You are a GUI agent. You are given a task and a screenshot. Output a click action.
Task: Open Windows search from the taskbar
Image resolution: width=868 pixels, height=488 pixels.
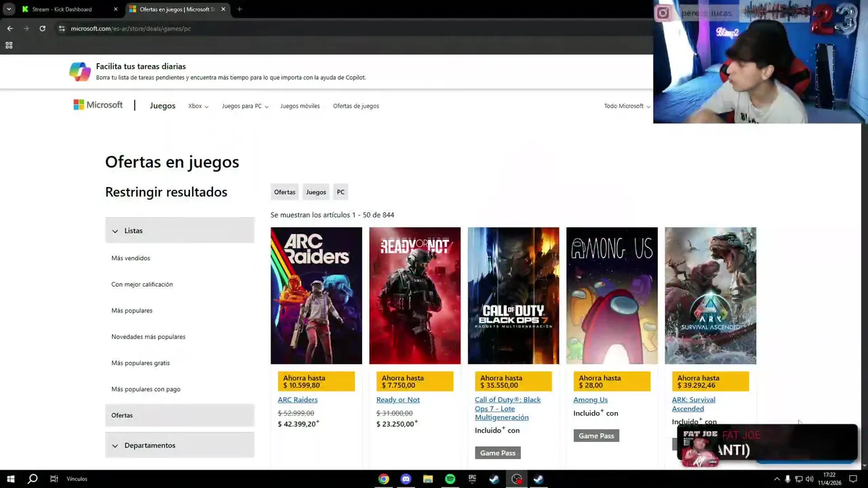click(32, 479)
